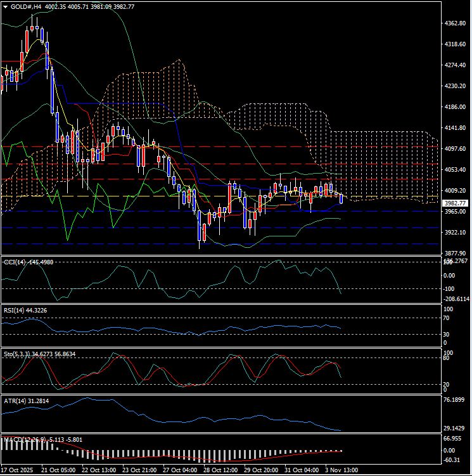
Task: Select the MACD(12,26,9) indicator label
Action: pyautogui.click(x=22, y=439)
